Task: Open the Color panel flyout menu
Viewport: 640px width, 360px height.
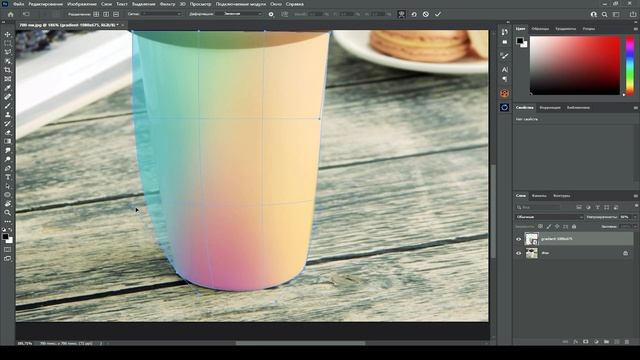Action: tap(636, 29)
